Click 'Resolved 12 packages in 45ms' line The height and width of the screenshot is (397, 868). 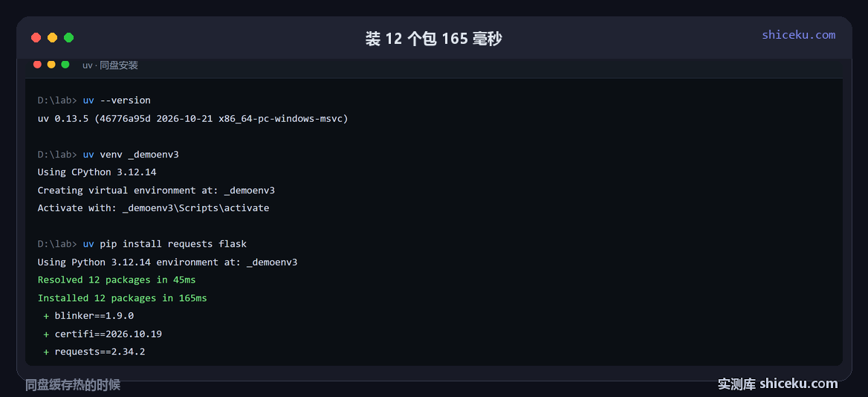pyautogui.click(x=117, y=280)
